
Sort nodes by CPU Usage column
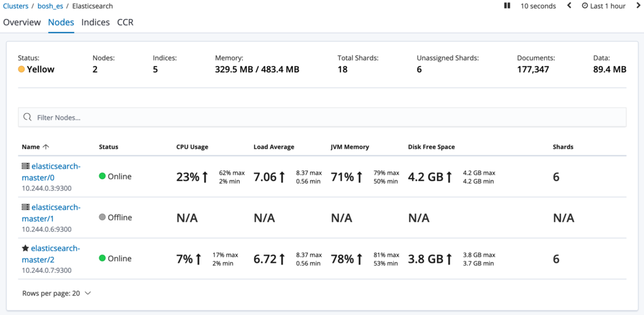[192, 147]
